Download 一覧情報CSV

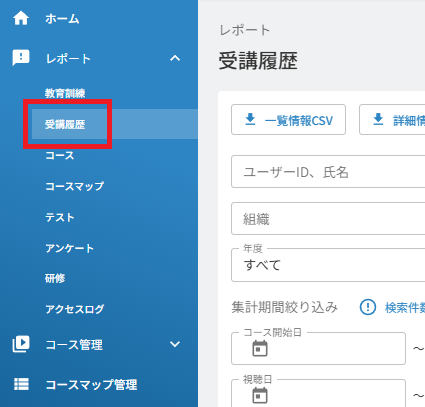tap(288, 119)
